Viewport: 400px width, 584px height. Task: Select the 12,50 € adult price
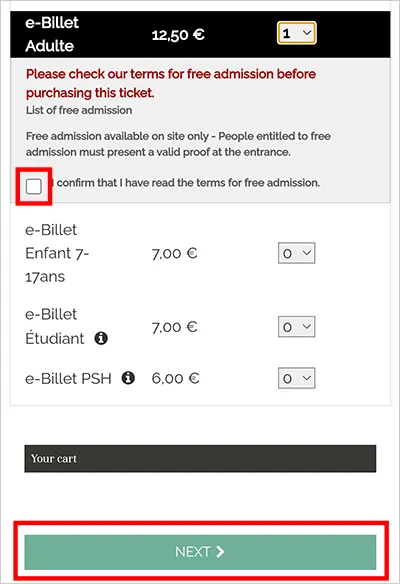point(178,35)
